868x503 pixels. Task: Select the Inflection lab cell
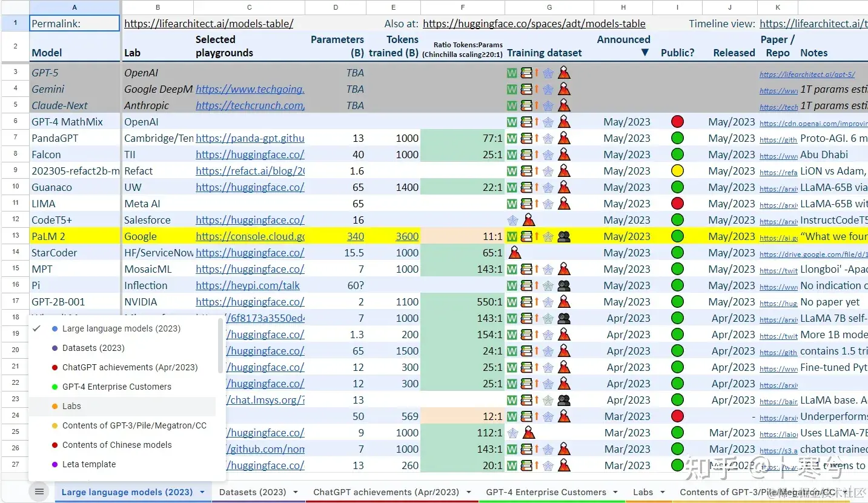[157, 285]
